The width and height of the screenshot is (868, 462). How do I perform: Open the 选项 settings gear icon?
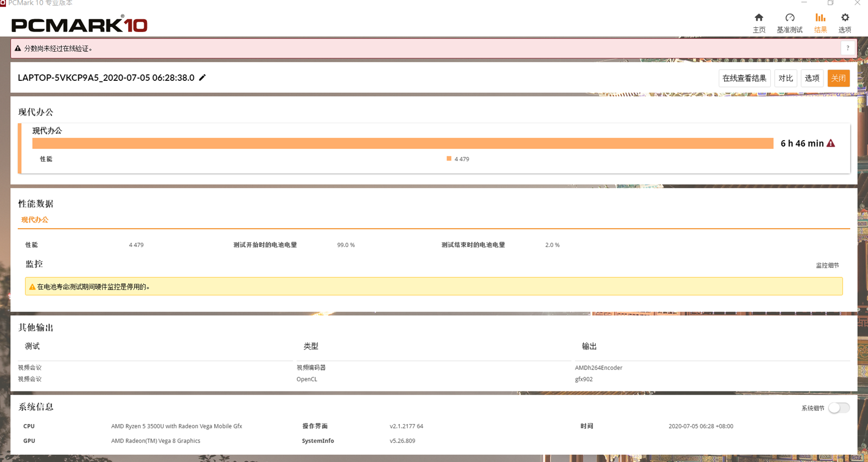pyautogui.click(x=845, y=18)
